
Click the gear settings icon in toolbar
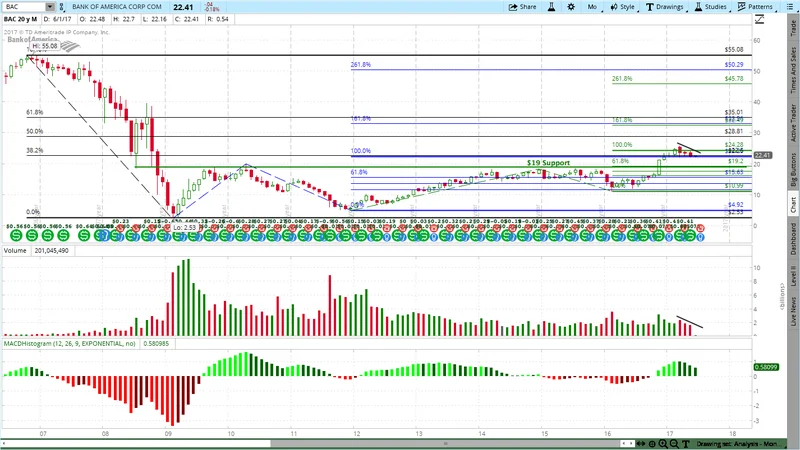point(569,6)
